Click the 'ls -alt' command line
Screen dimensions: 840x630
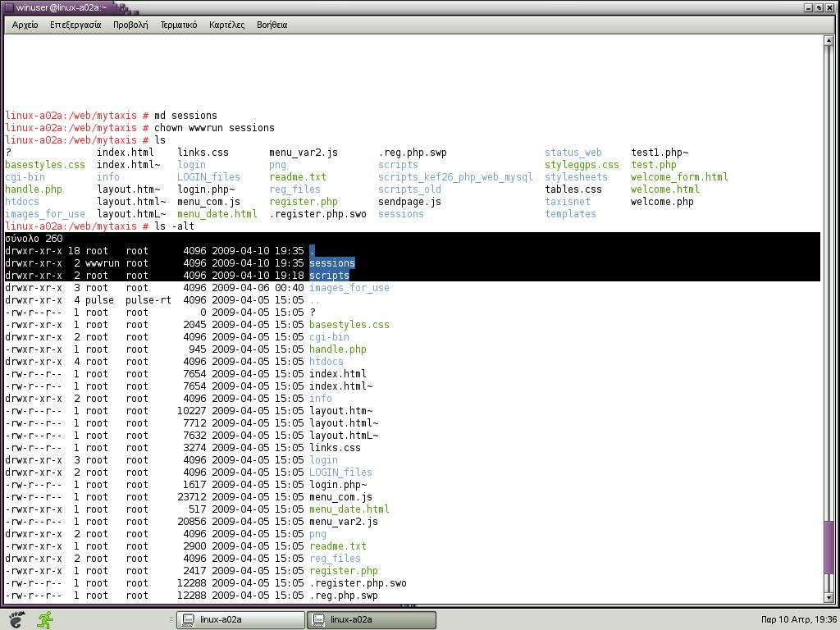pos(174,226)
